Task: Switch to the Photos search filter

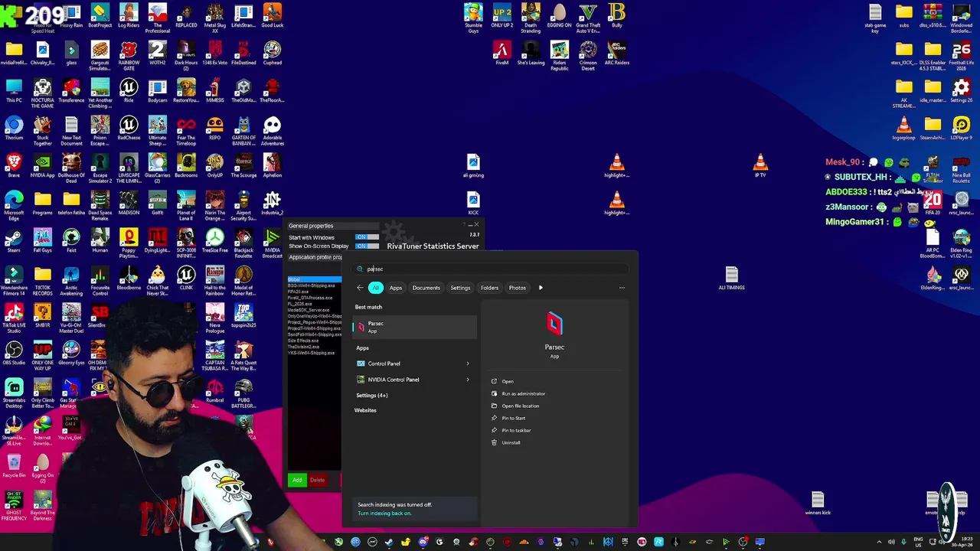Action: (518, 288)
